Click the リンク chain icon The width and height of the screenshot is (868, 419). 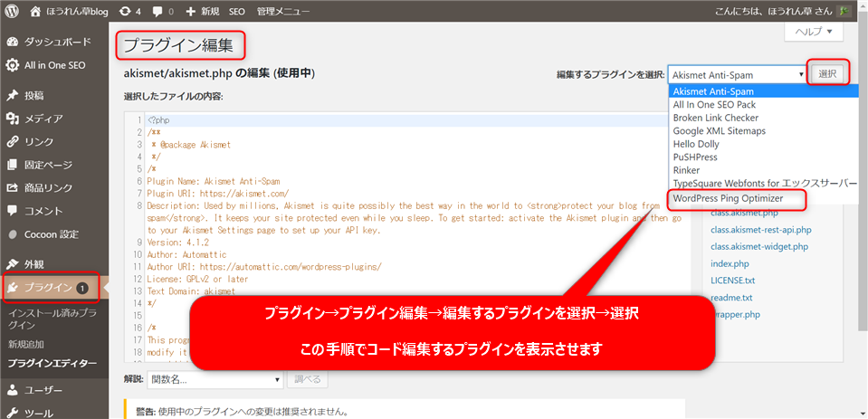[x=13, y=141]
